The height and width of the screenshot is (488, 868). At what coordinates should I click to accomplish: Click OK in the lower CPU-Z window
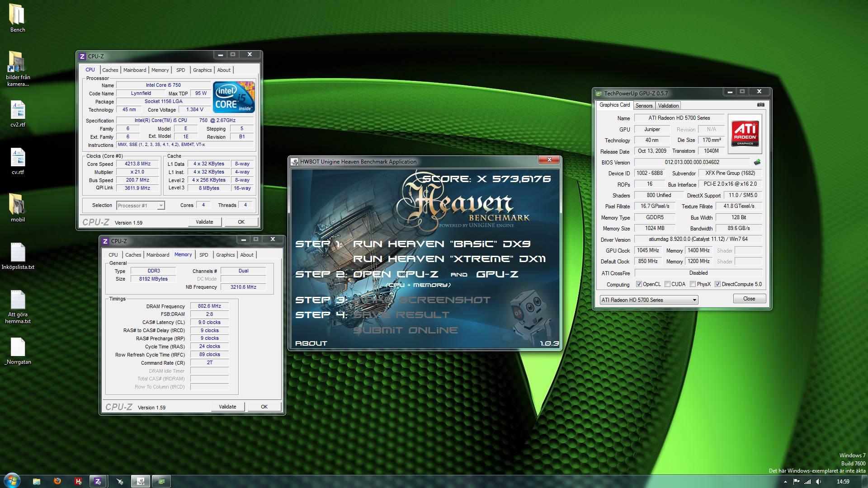click(264, 407)
